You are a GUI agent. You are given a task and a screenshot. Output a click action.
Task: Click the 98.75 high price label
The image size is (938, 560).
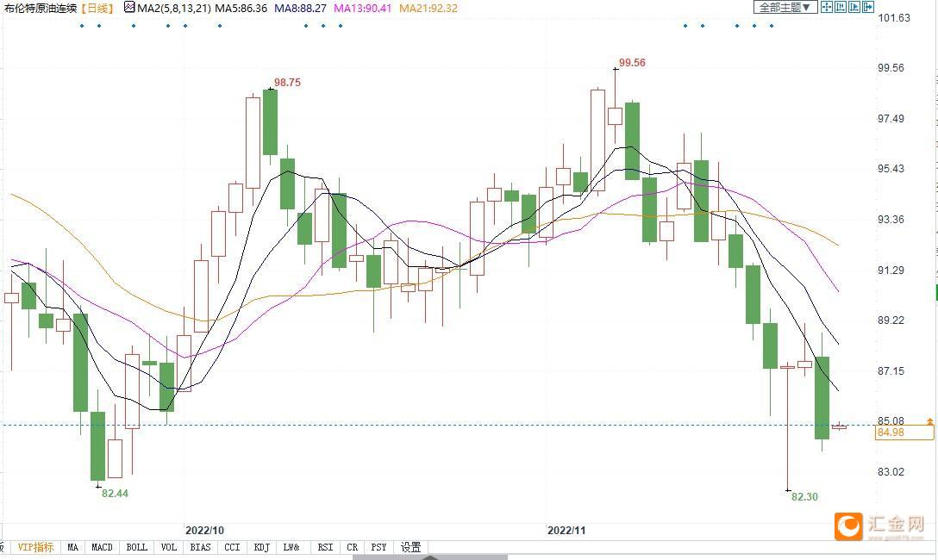click(287, 83)
